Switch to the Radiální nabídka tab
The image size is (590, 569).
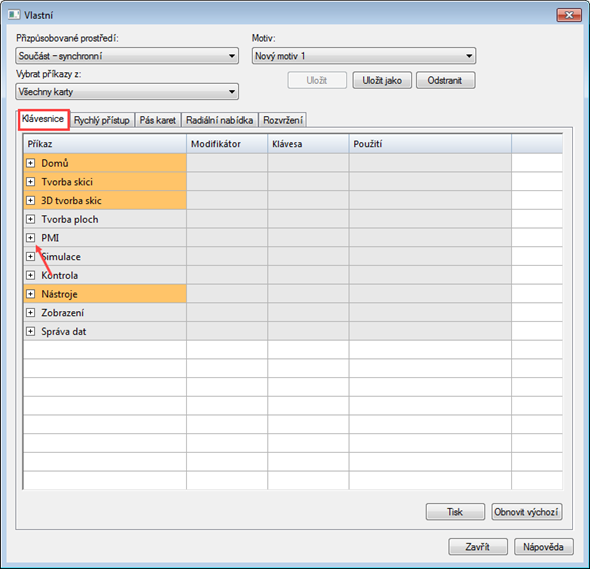click(x=219, y=120)
